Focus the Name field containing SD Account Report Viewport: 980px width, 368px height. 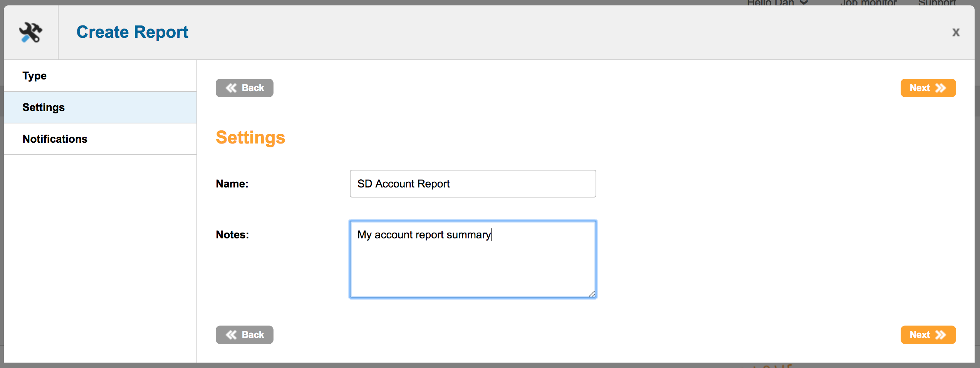(x=473, y=184)
